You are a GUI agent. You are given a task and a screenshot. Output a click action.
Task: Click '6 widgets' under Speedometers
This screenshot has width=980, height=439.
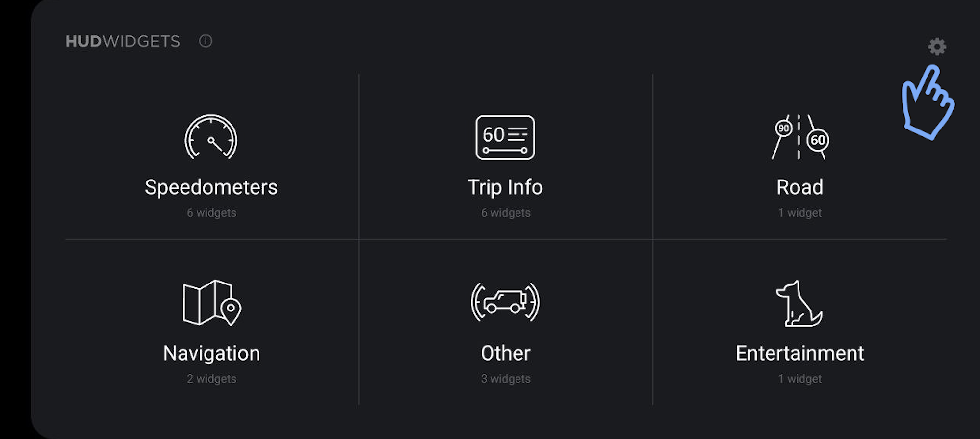[x=211, y=213]
